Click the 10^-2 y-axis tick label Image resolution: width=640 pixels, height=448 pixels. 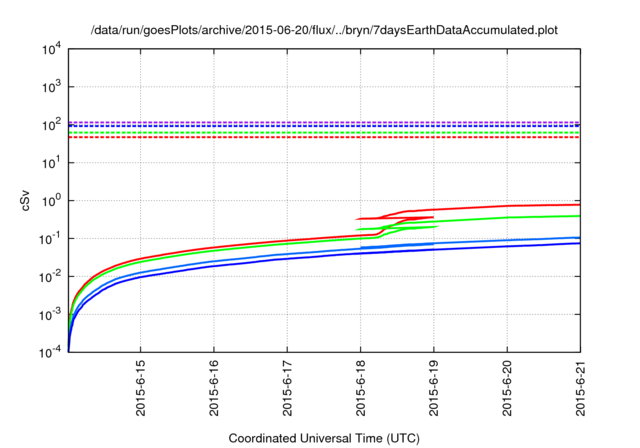50,277
